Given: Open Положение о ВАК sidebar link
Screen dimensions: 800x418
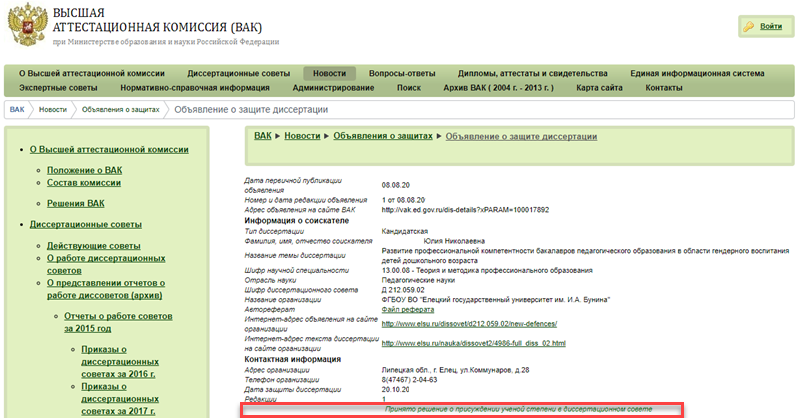Looking at the screenshot, I should pyautogui.click(x=84, y=170).
